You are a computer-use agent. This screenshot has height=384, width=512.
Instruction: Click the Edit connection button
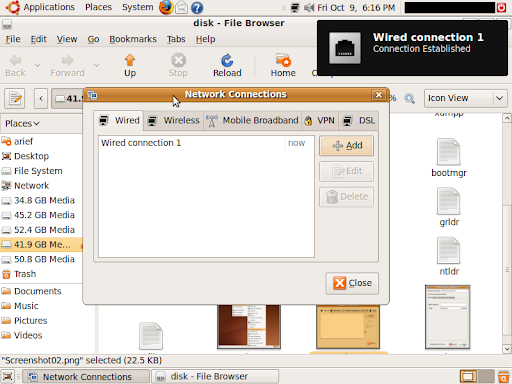[346, 171]
